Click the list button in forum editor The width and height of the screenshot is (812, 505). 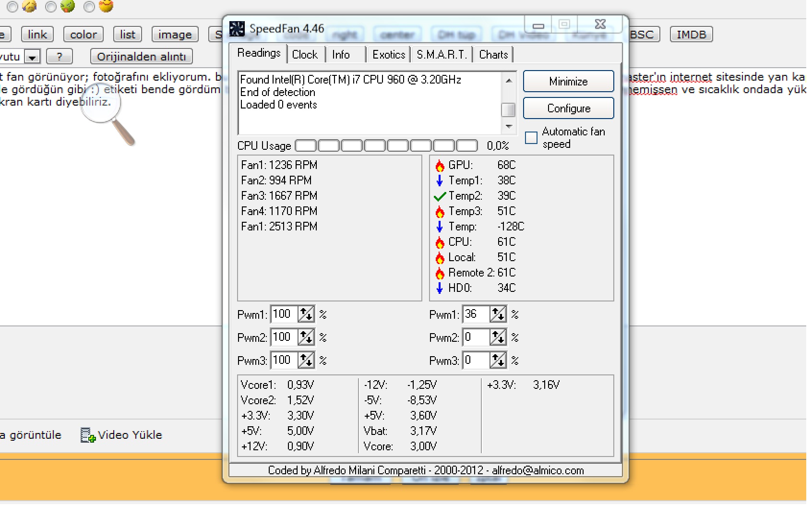[128, 35]
